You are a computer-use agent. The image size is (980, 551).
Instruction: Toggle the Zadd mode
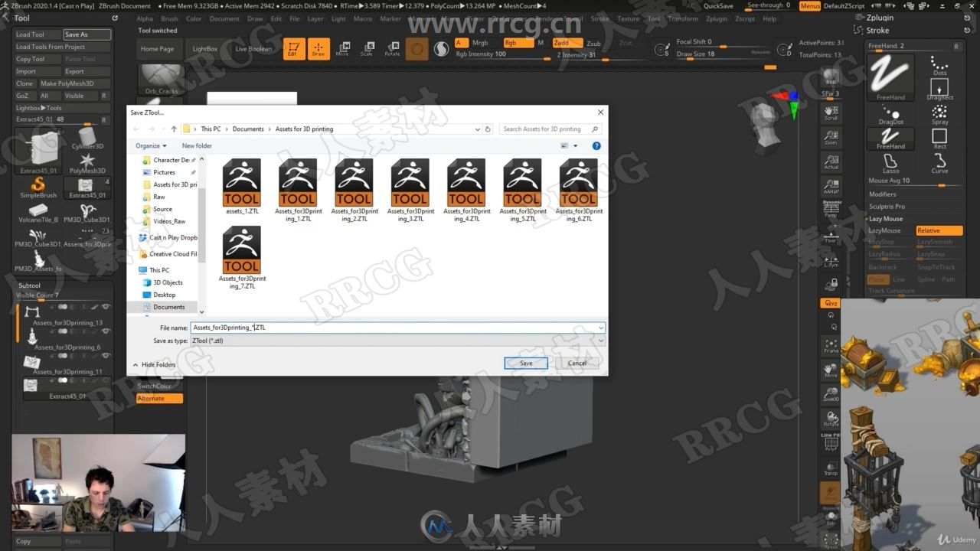pos(567,43)
